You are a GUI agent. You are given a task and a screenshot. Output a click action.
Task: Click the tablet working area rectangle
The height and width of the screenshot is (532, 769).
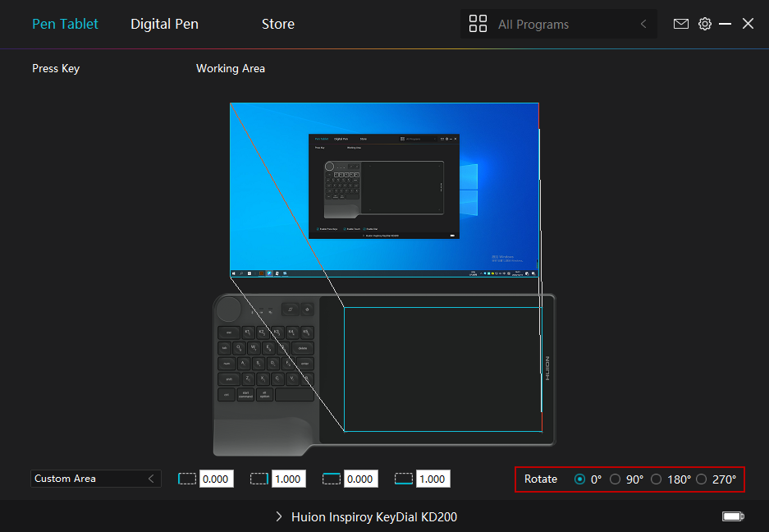tap(443, 369)
